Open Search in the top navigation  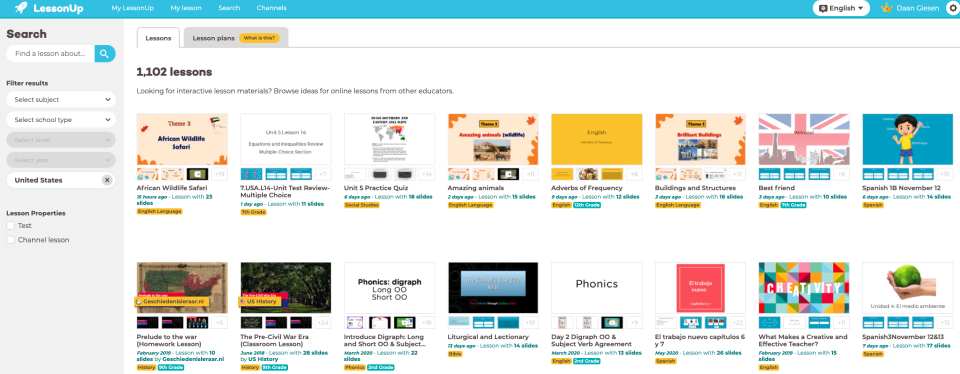(229, 8)
